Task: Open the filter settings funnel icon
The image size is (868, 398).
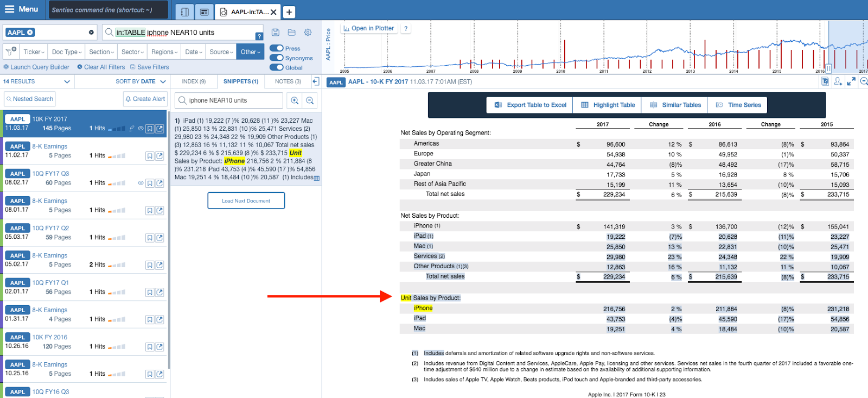Action: click(x=11, y=52)
